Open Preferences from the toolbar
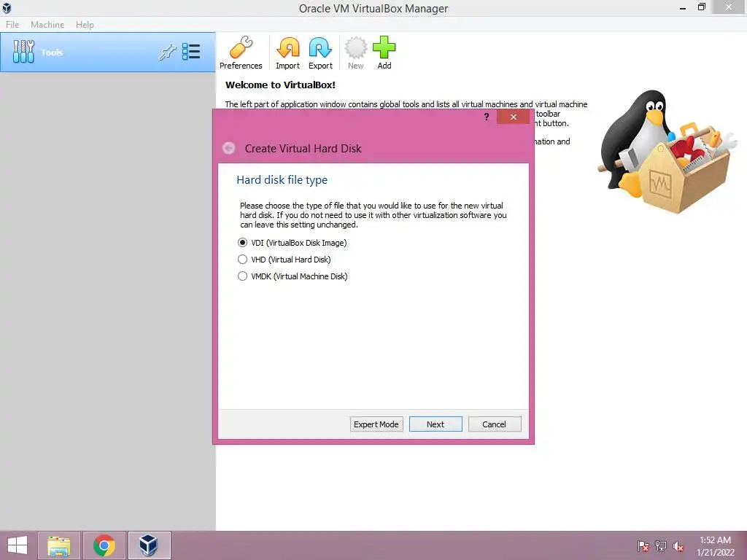747x560 pixels. point(241,52)
